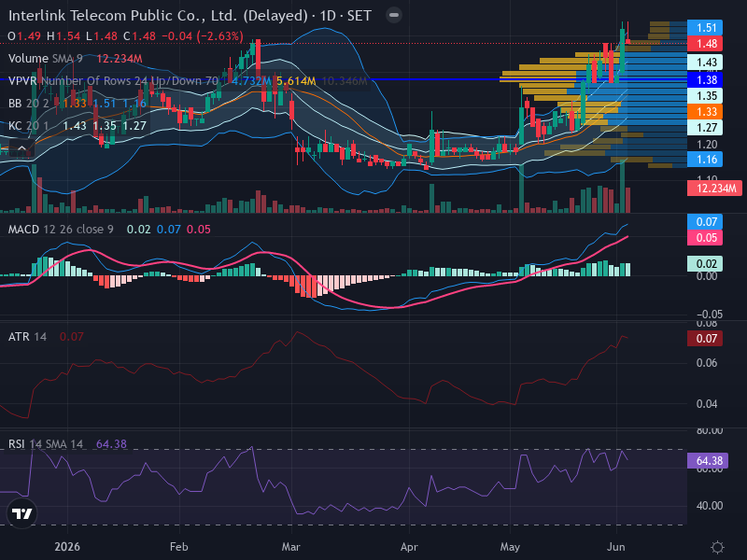
Task: Select the BB 20 2 indicator legend
Action: click(29, 104)
